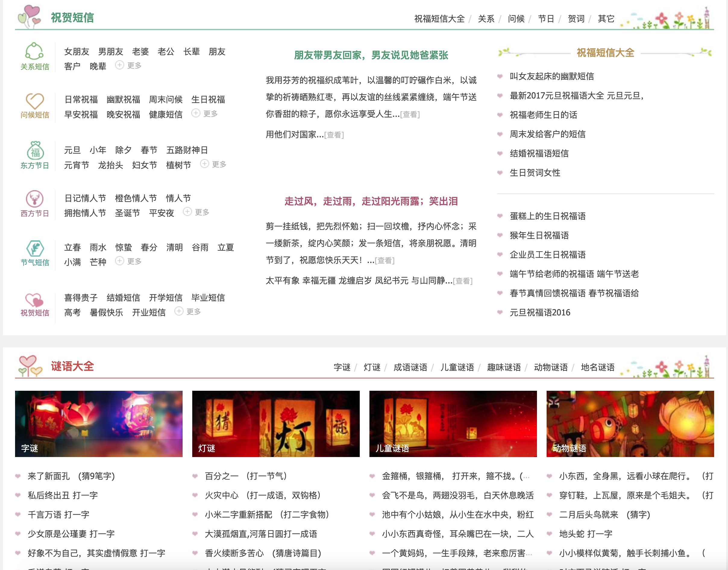Open the 地名谜语 nav item
728x570 pixels.
[598, 367]
